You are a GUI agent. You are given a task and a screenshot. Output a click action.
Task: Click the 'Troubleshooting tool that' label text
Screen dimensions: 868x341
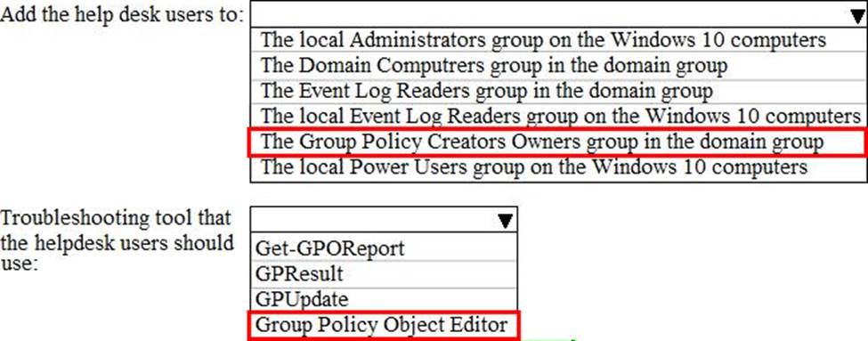116,218
